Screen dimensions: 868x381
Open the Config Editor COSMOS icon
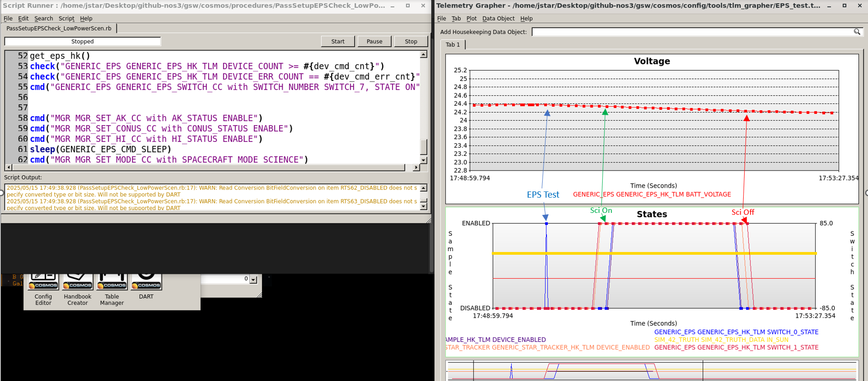tap(43, 282)
